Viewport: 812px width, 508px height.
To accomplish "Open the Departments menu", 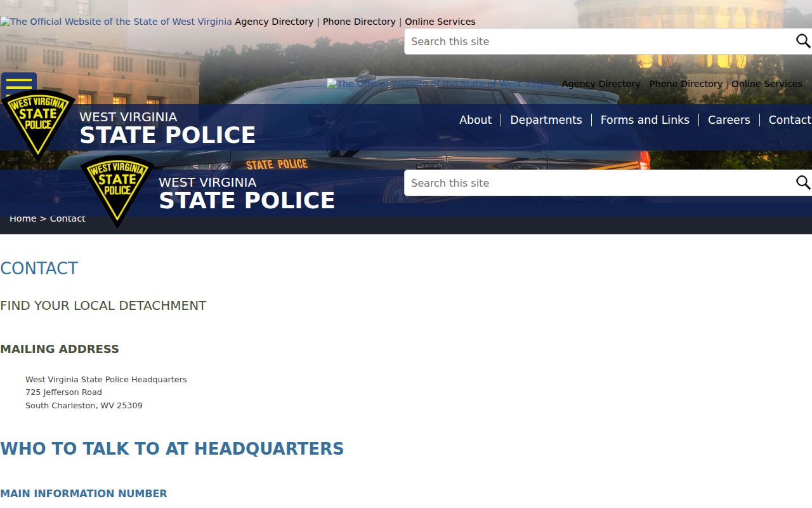I will [x=546, y=120].
